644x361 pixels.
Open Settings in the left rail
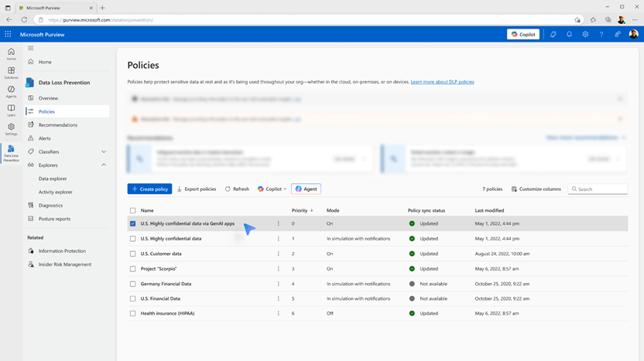coord(11,129)
